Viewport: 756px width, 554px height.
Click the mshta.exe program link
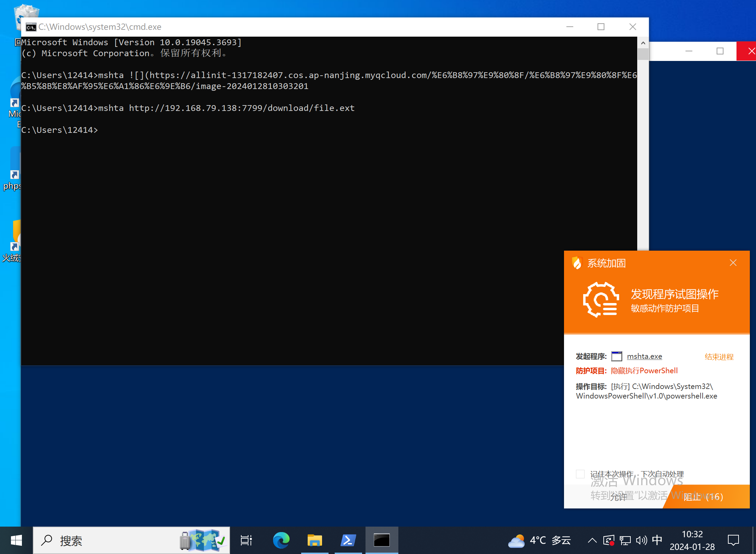644,356
